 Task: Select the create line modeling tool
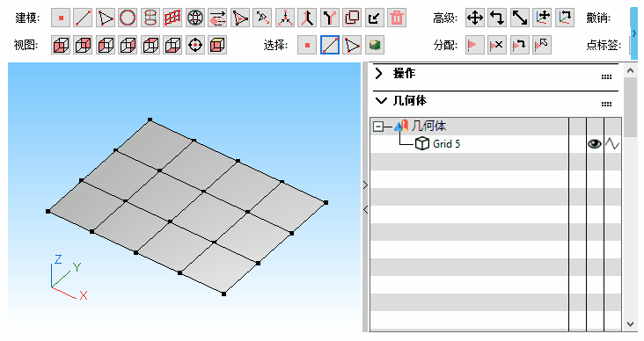coord(83,18)
